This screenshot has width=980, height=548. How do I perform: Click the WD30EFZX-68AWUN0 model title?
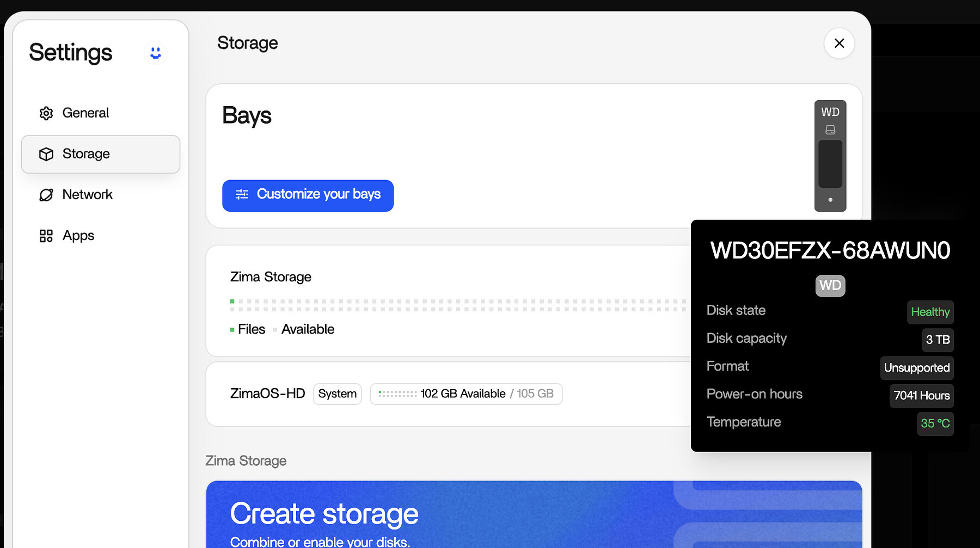point(830,251)
